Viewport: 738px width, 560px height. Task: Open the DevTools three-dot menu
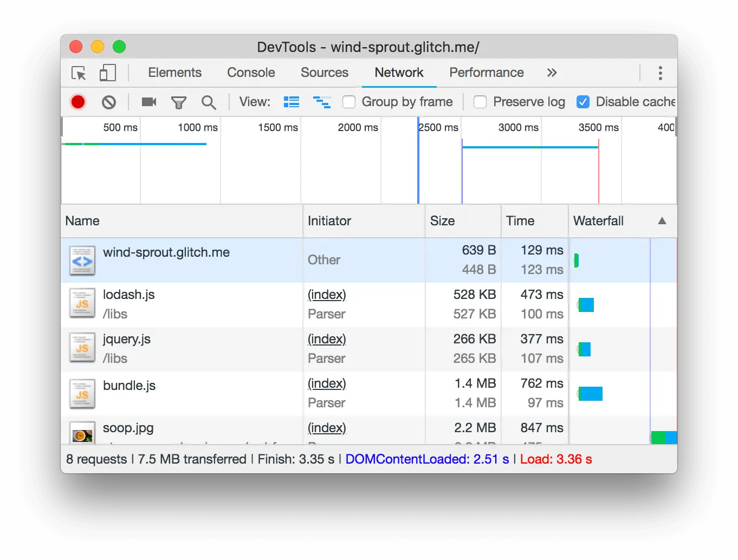(x=660, y=73)
